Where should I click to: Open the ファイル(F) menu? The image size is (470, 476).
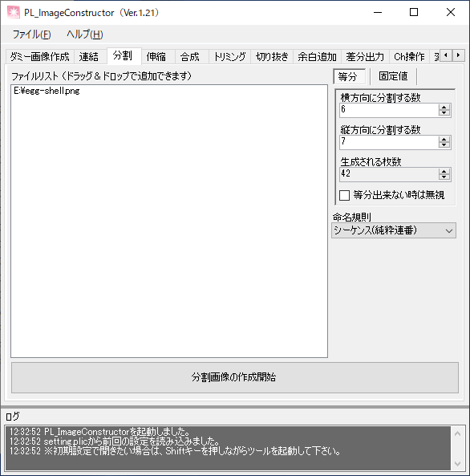click(31, 35)
